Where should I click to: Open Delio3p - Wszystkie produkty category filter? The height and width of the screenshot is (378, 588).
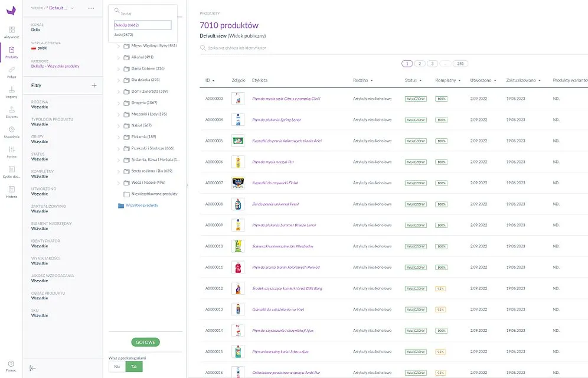pyautogui.click(x=55, y=66)
